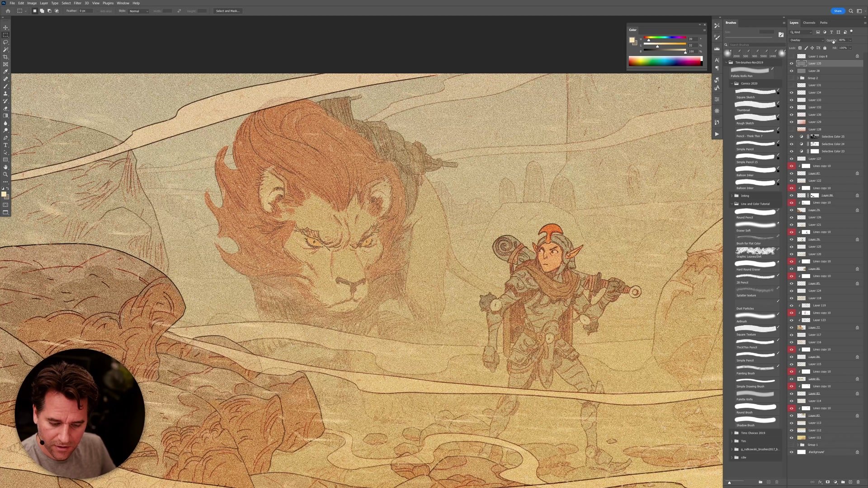Select the Type tool
This screenshot has height=488, width=868.
(x=5, y=145)
